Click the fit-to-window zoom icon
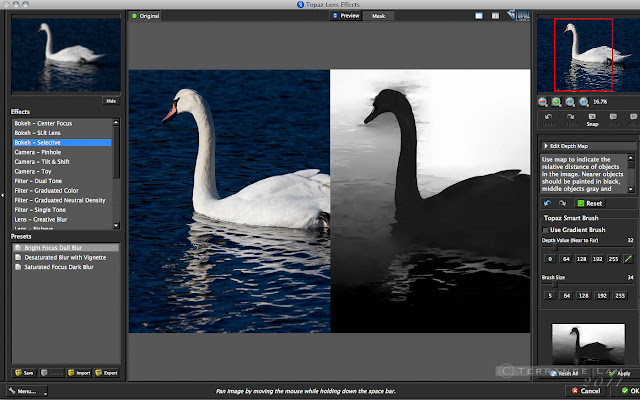640x400 pixels. pyautogui.click(x=570, y=102)
